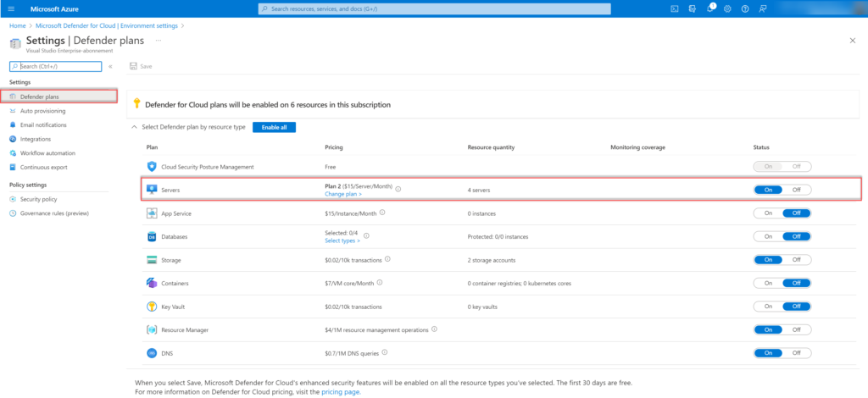Click the Cloud Security Posture Management shield icon

pyautogui.click(x=152, y=166)
